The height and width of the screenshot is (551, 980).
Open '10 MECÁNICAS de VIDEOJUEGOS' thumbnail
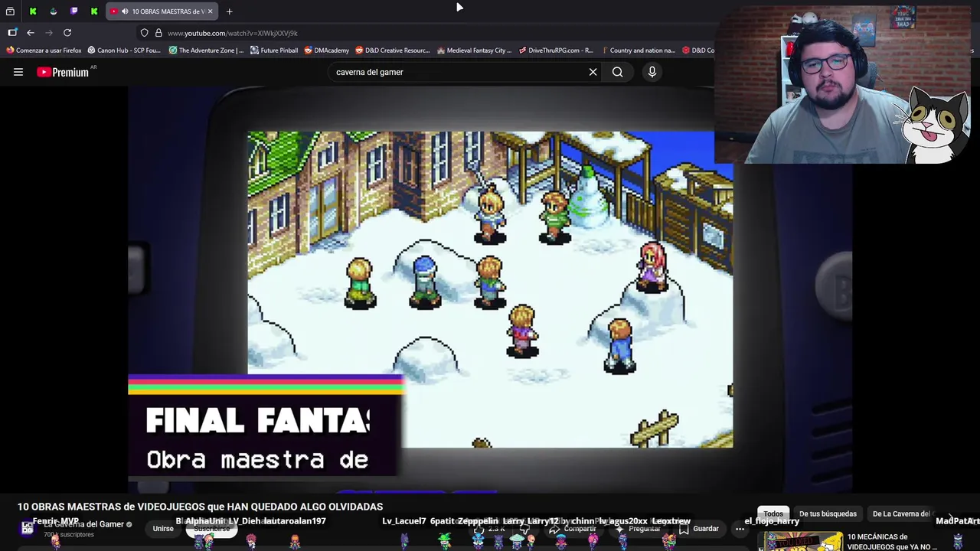(799, 541)
